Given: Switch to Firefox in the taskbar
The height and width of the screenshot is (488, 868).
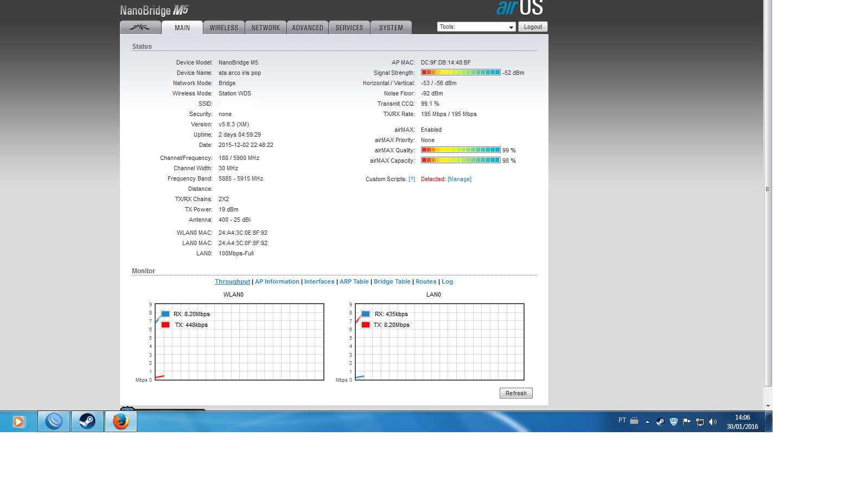Looking at the screenshot, I should pyautogui.click(x=121, y=421).
